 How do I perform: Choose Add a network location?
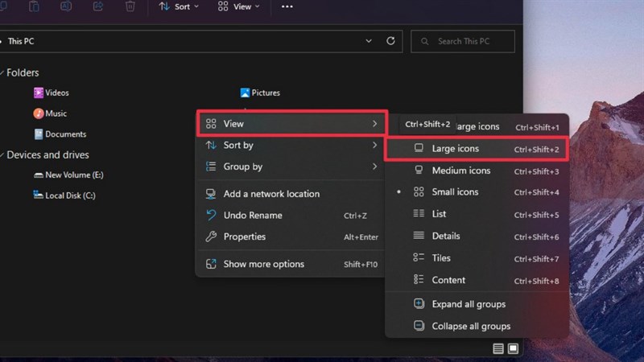click(292, 194)
